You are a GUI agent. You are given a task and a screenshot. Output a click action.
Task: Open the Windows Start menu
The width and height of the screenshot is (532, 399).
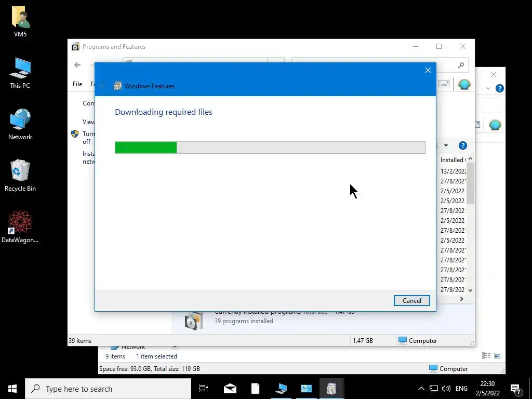pos(12,389)
